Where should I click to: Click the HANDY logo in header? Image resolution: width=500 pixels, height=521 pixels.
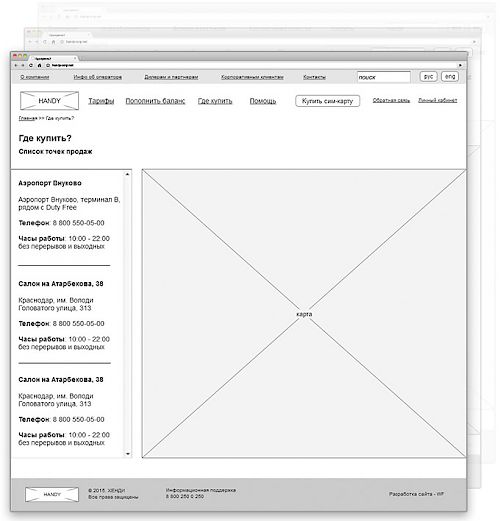coord(49,101)
